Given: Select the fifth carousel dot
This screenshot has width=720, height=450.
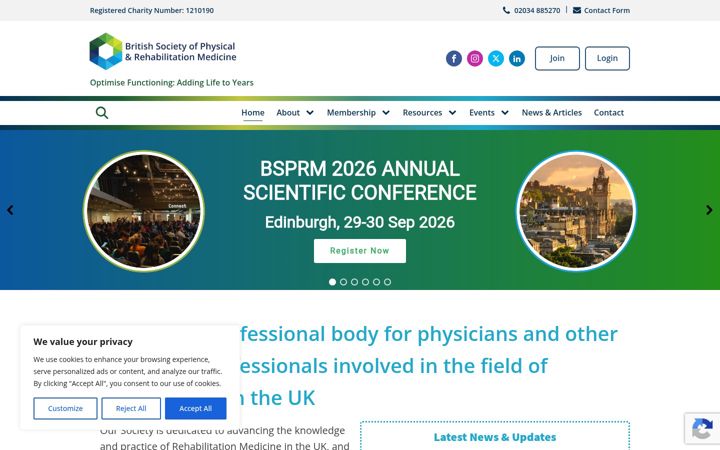Looking at the screenshot, I should 377,282.
